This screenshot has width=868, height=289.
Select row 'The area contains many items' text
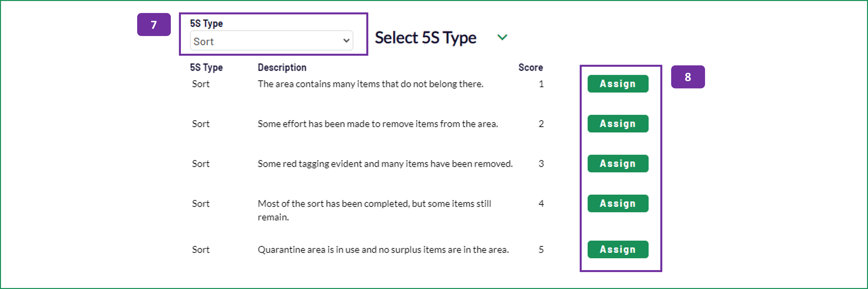pyautogui.click(x=370, y=84)
